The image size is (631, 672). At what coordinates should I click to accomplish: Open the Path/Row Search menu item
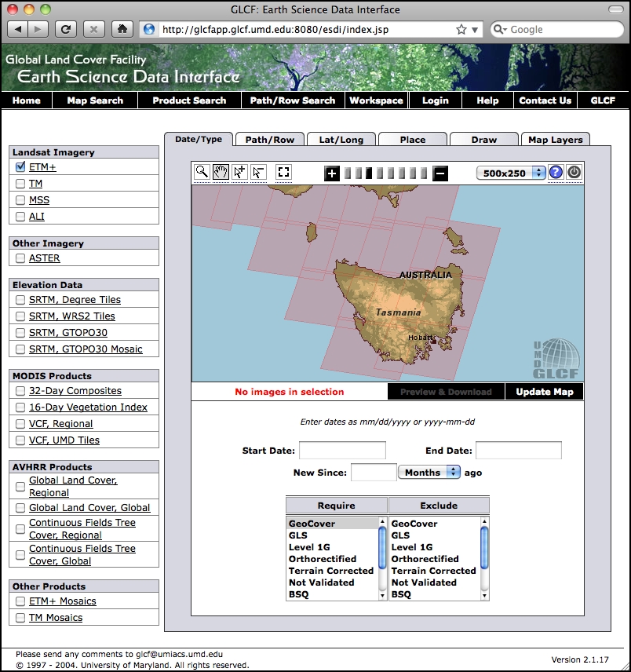(x=292, y=100)
